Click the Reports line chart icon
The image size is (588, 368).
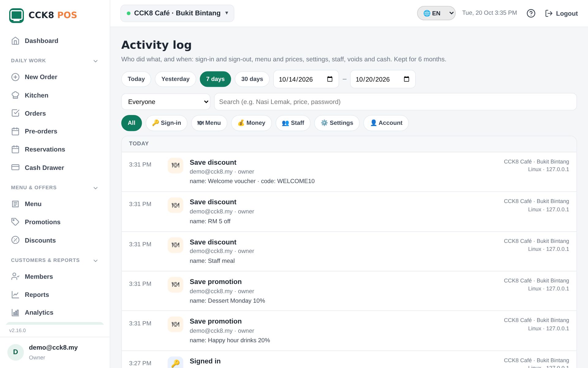pos(15,295)
